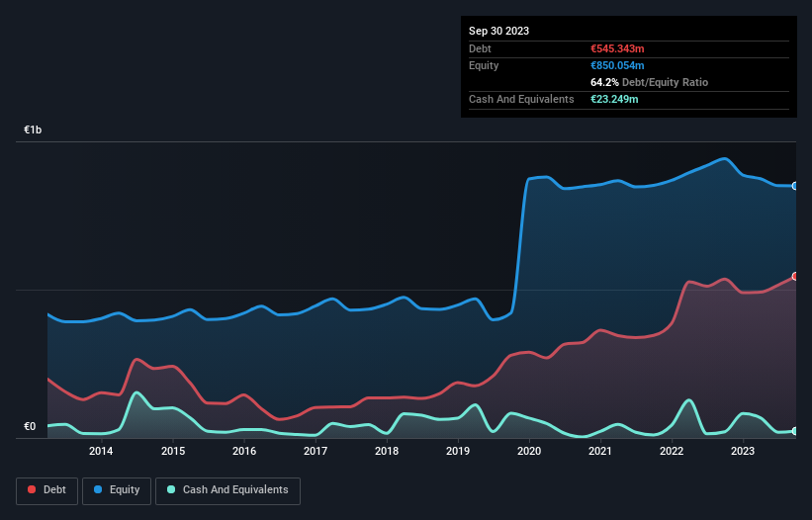Select the Debt endpoint marker on the chart
This screenshot has width=812, height=520.
tap(795, 276)
